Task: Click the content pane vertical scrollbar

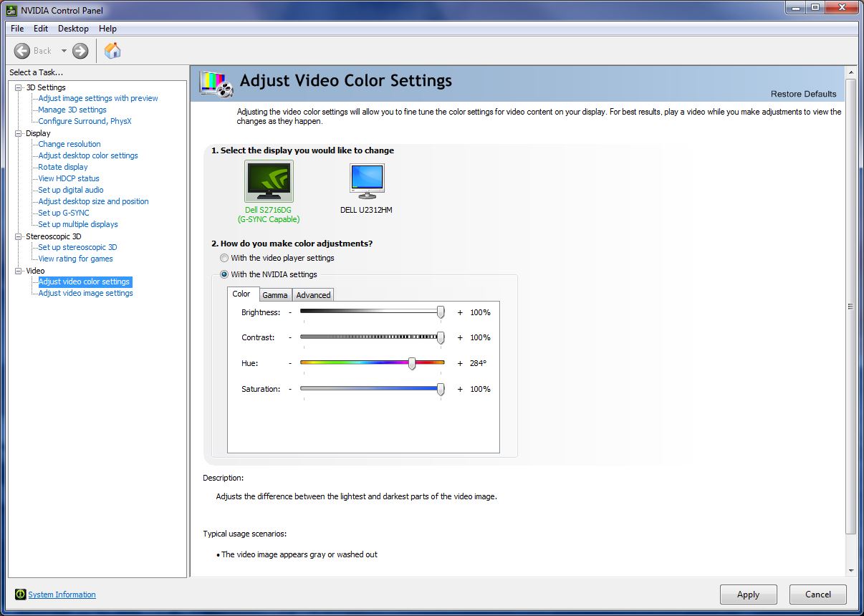Action: [850, 306]
